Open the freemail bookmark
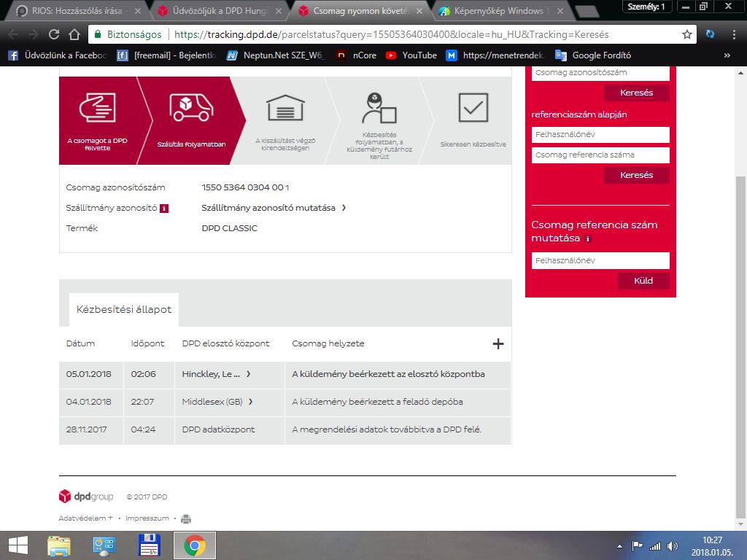The width and height of the screenshot is (747, 560). point(166,55)
